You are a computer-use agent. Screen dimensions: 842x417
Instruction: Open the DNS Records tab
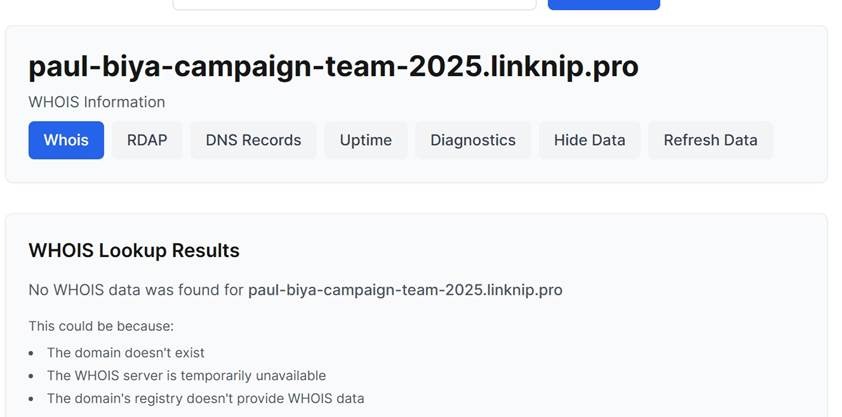[253, 140]
